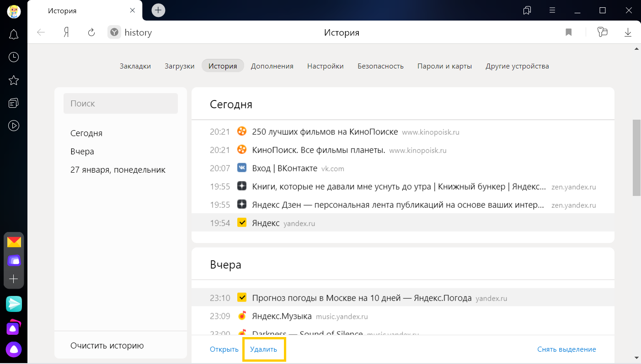Open a new tab with plus button
This screenshot has width=641, height=364.
[158, 10]
